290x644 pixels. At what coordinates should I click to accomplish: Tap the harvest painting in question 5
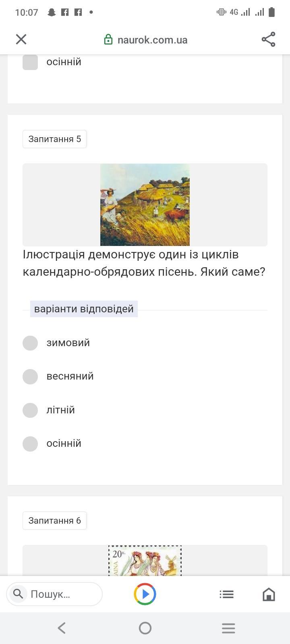tap(145, 204)
